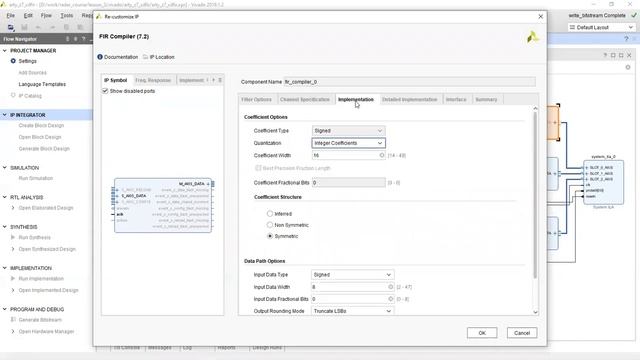
Task: Open Input Data Type dropdown
Action: pyautogui.click(x=353, y=275)
